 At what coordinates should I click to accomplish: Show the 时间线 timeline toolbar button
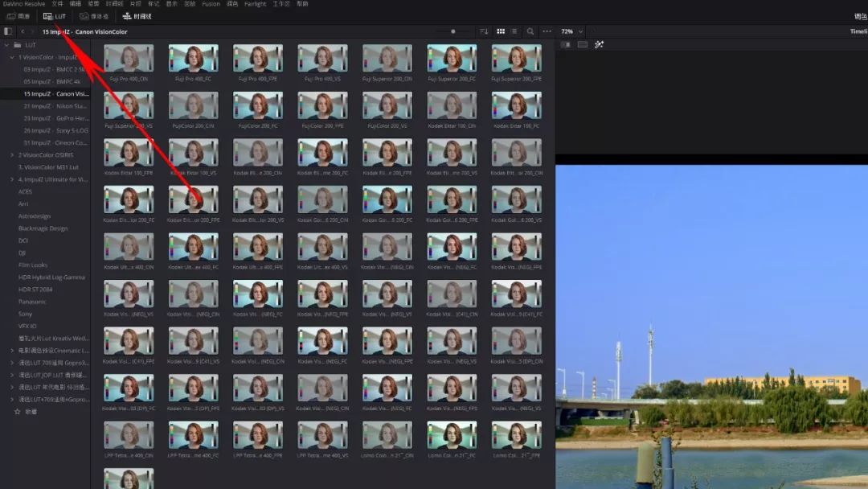[137, 17]
